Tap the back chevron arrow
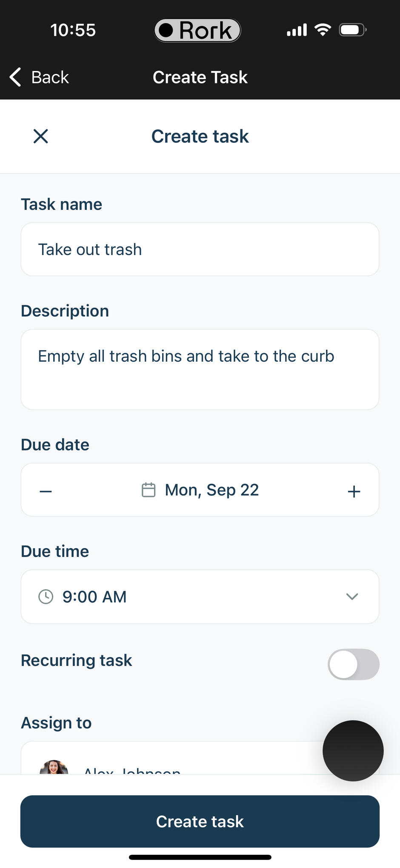The width and height of the screenshot is (400, 868). click(x=15, y=77)
